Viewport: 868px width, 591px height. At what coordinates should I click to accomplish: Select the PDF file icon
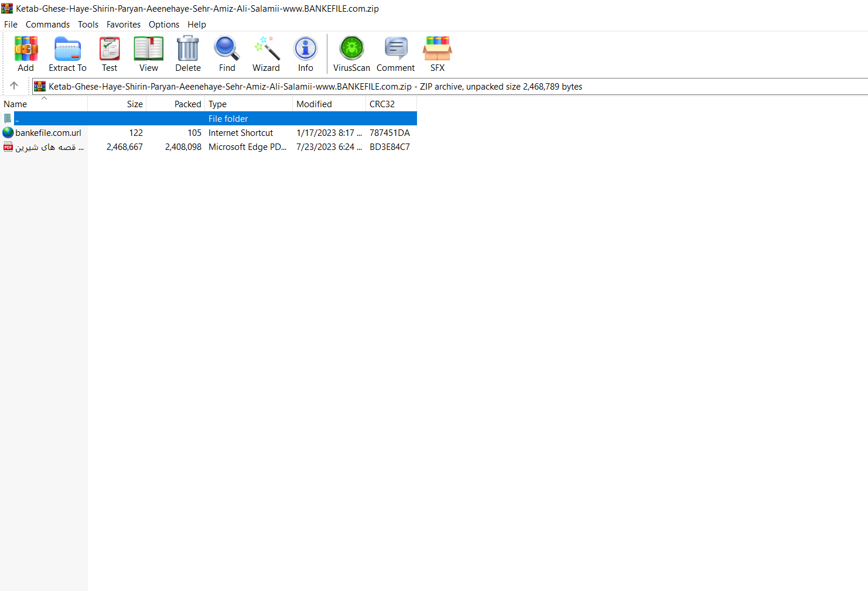point(8,146)
